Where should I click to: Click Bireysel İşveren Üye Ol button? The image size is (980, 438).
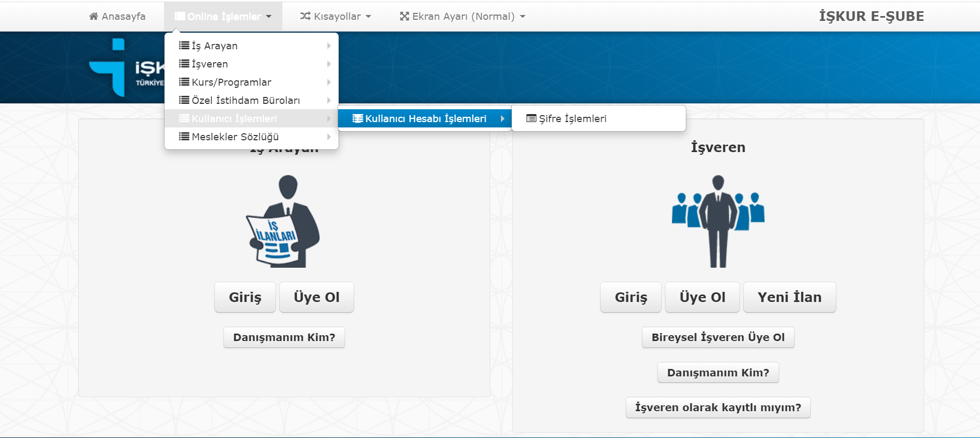point(718,337)
